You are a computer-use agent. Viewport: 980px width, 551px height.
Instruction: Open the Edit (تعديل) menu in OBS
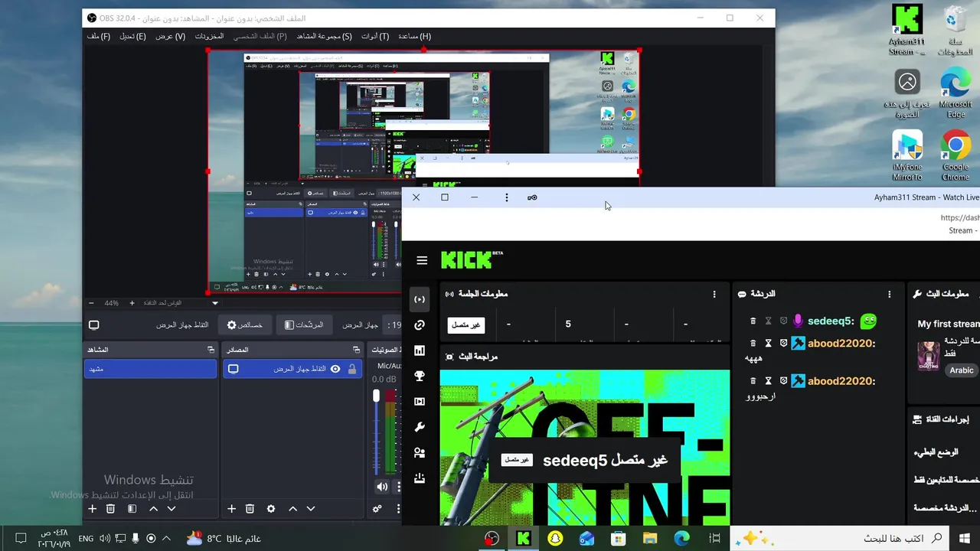pyautogui.click(x=132, y=36)
